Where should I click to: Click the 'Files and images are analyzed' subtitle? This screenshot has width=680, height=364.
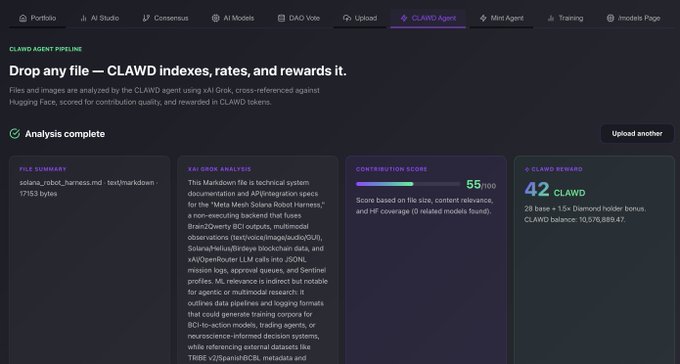(x=164, y=96)
